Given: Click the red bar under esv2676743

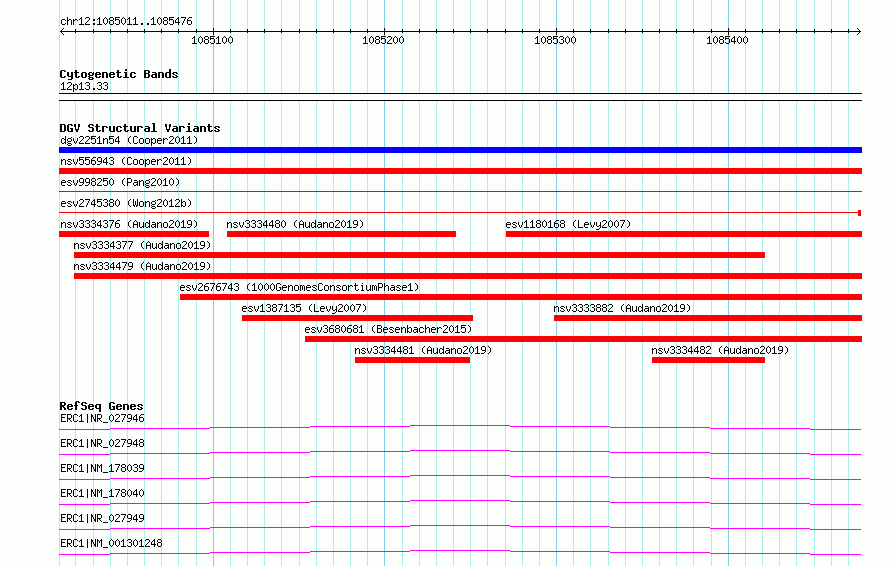Looking at the screenshot, I should [521, 297].
